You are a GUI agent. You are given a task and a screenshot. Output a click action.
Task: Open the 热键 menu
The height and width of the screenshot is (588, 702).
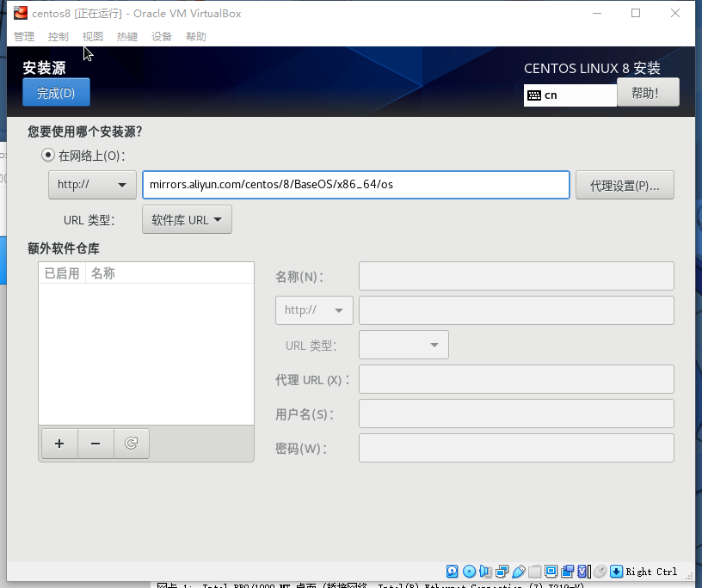click(127, 37)
